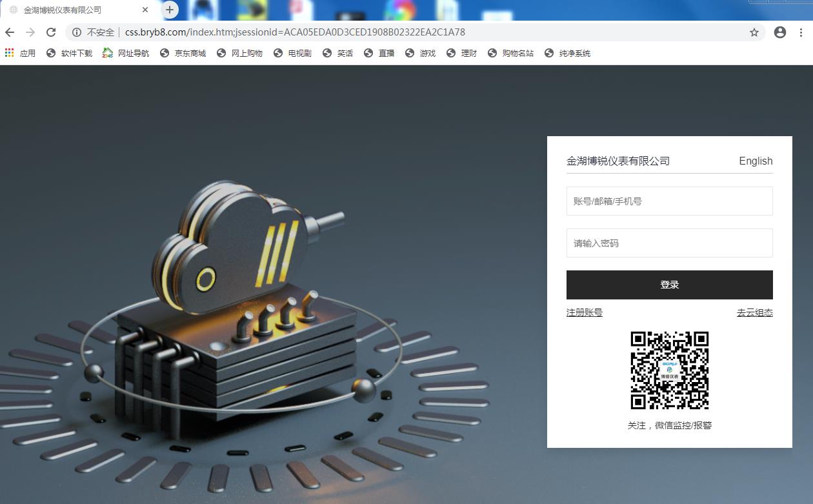The width and height of the screenshot is (813, 504).
Task: Open new tab with plus button
Action: tap(170, 10)
